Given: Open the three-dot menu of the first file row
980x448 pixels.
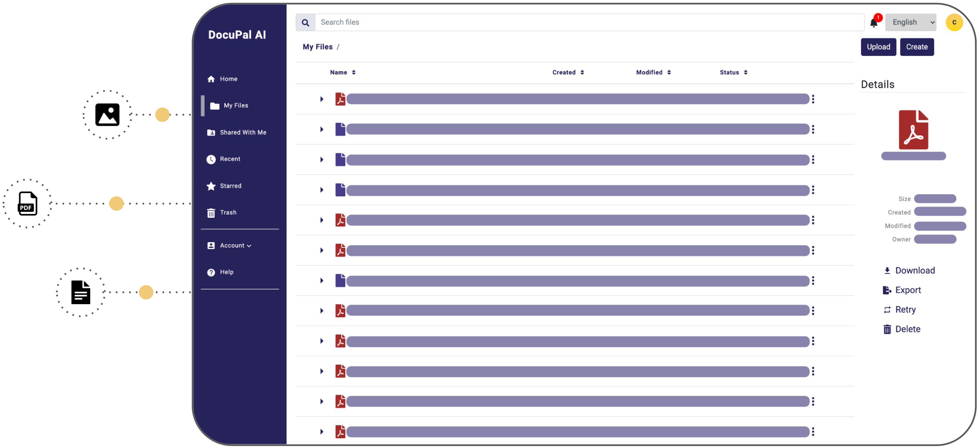Looking at the screenshot, I should [x=813, y=99].
